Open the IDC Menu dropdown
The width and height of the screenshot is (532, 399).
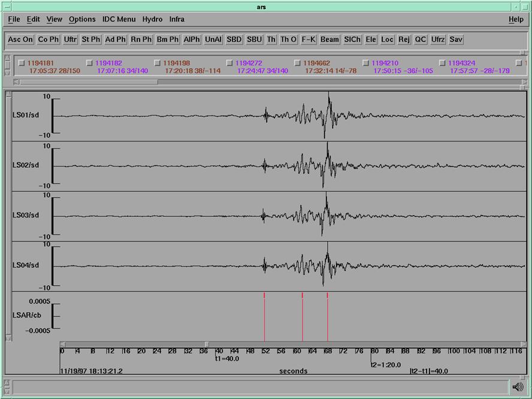click(119, 19)
